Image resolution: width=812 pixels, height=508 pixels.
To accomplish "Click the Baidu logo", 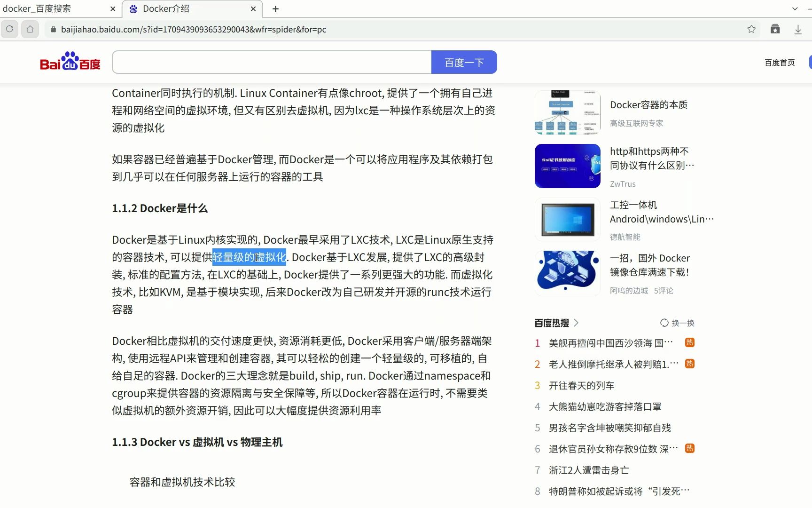I will [x=70, y=61].
